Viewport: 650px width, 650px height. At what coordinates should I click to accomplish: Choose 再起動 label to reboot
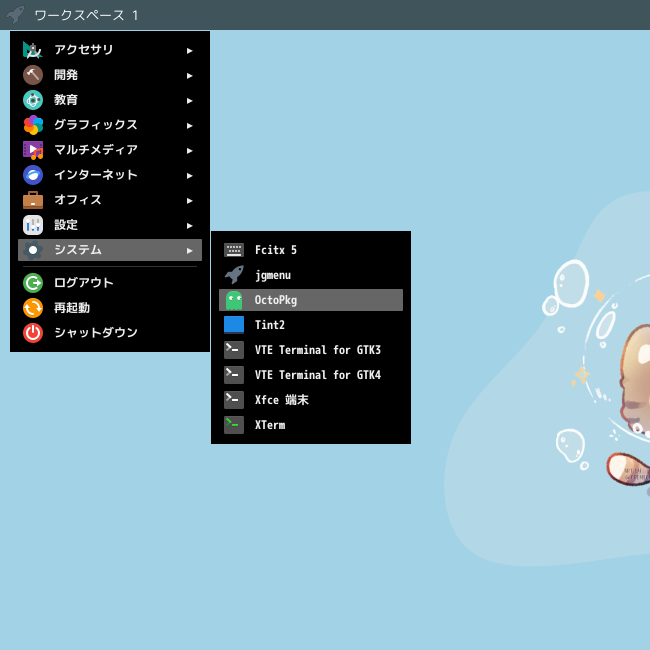pos(72,308)
